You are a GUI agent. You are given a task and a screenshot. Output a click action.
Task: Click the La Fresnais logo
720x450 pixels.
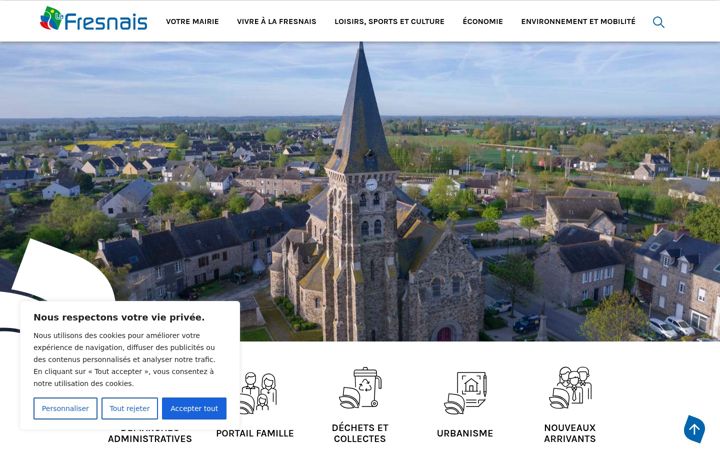(x=94, y=19)
